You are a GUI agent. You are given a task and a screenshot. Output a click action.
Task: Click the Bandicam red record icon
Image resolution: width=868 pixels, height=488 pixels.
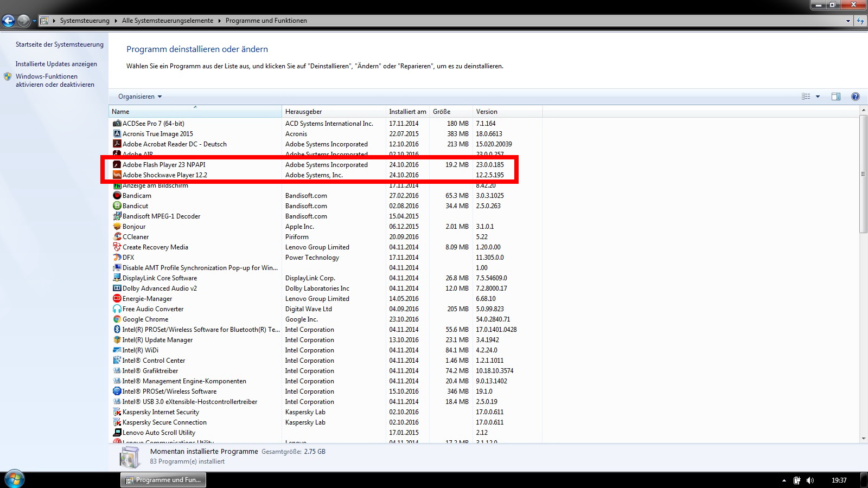click(117, 196)
